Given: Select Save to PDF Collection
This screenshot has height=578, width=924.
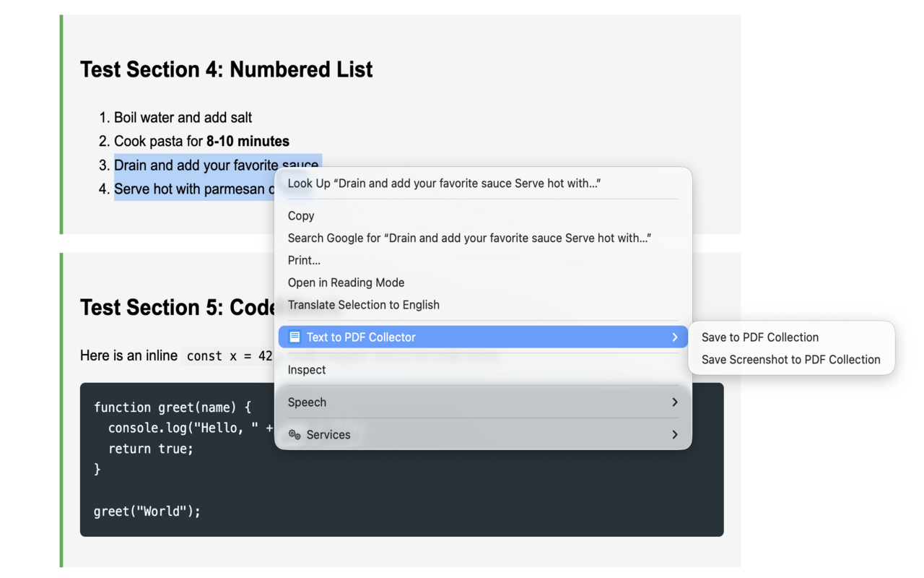Looking at the screenshot, I should pos(760,337).
